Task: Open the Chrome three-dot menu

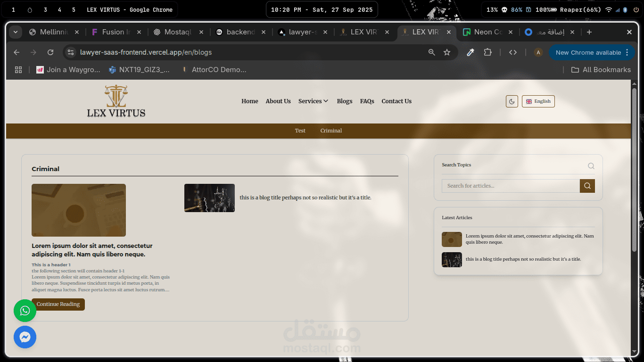Action: [x=627, y=52]
